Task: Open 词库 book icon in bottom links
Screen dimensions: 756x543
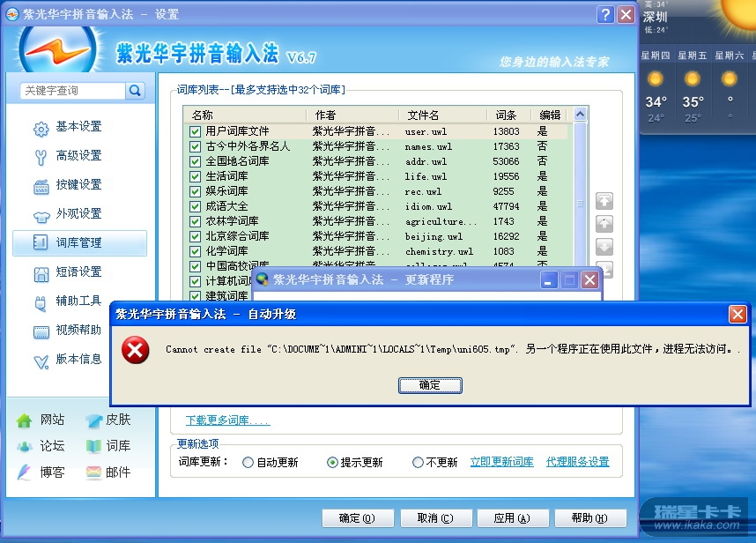Action: pyautogui.click(x=93, y=446)
